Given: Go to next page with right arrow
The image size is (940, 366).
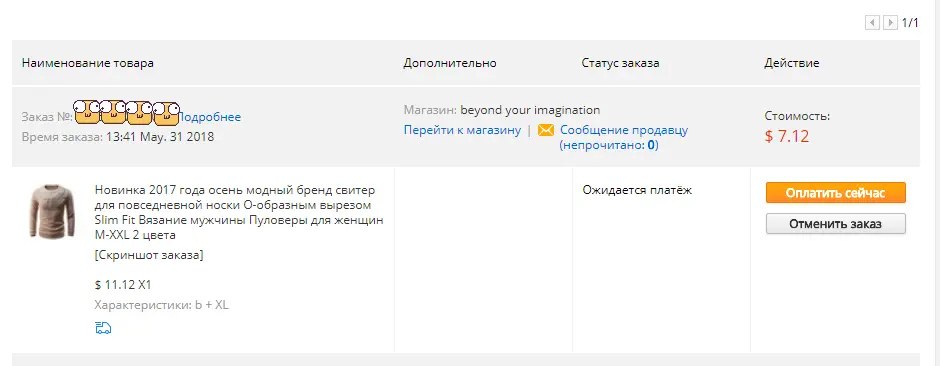Looking at the screenshot, I should (x=891, y=23).
